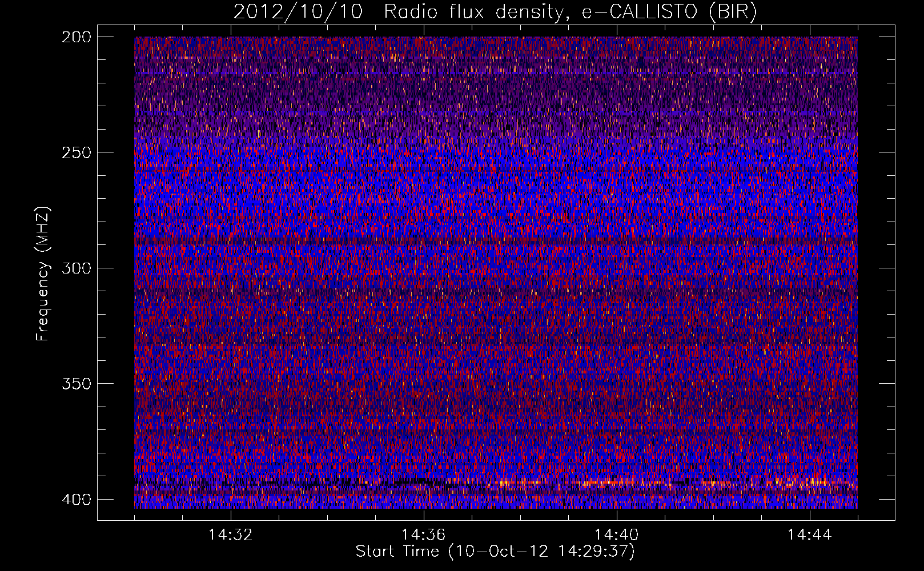Click the 14:44 time tick label

click(809, 535)
